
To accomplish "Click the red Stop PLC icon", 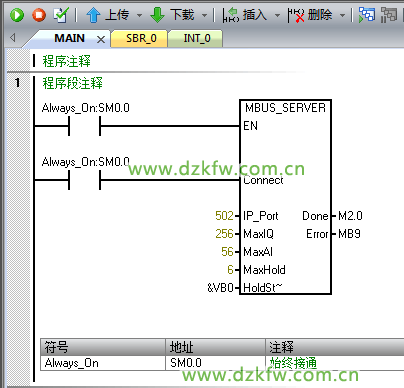I will pyautogui.click(x=39, y=15).
